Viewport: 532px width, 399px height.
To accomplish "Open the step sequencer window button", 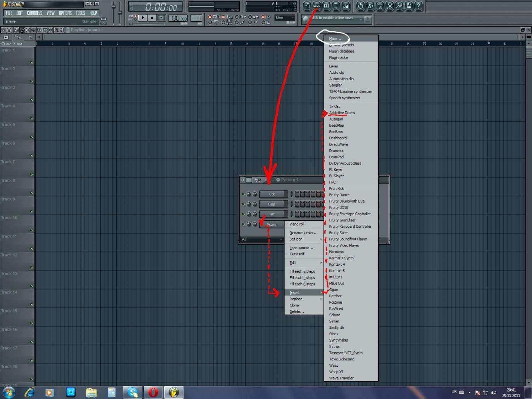I will pos(317,6).
